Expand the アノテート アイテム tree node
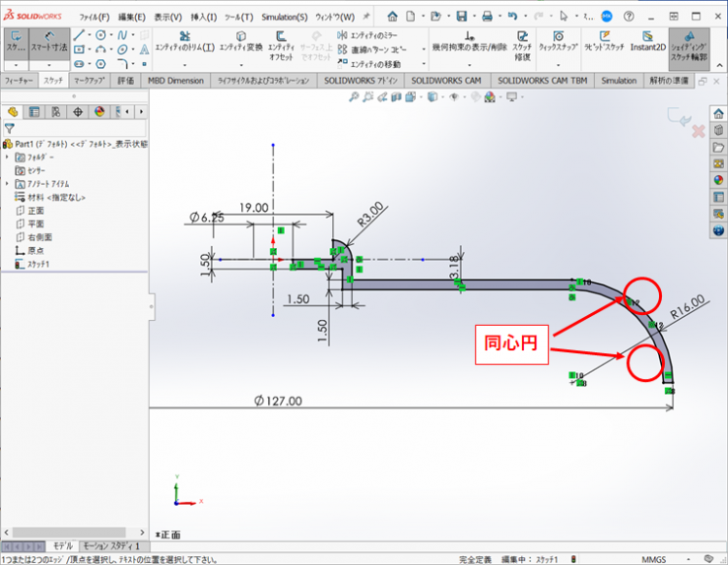 coord(8,184)
